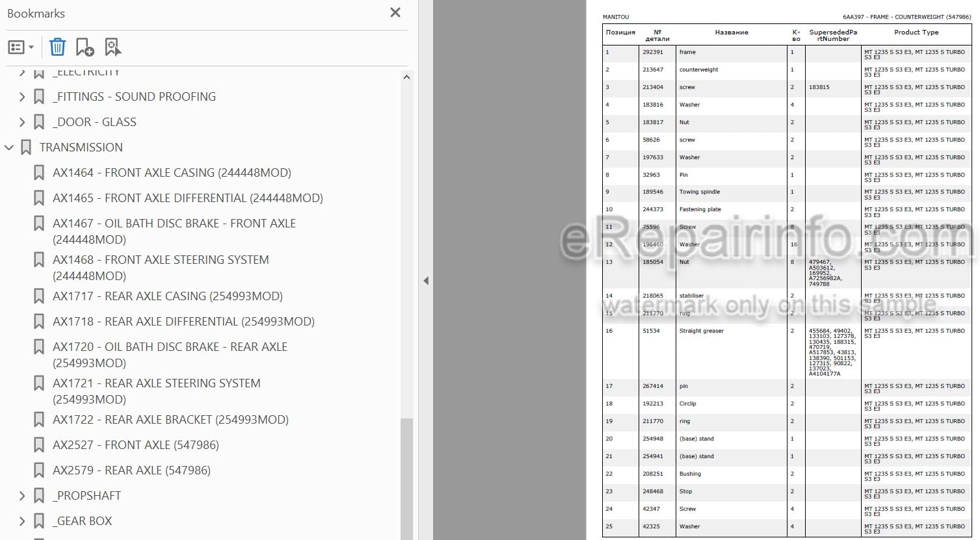980x540 pixels.
Task: Open the bookmarks options menu
Action: click(x=21, y=47)
